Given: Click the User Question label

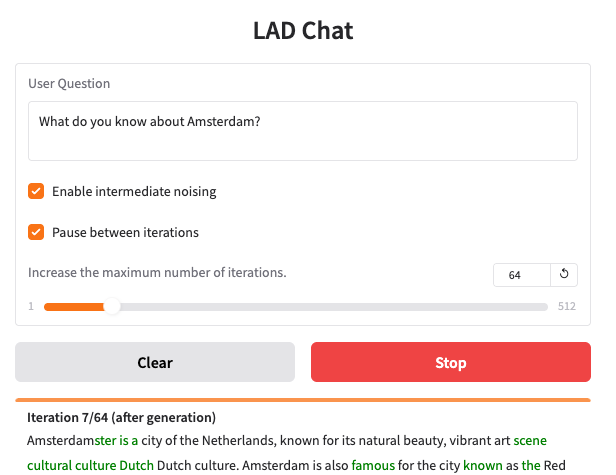Looking at the screenshot, I should pyautogui.click(x=69, y=83).
